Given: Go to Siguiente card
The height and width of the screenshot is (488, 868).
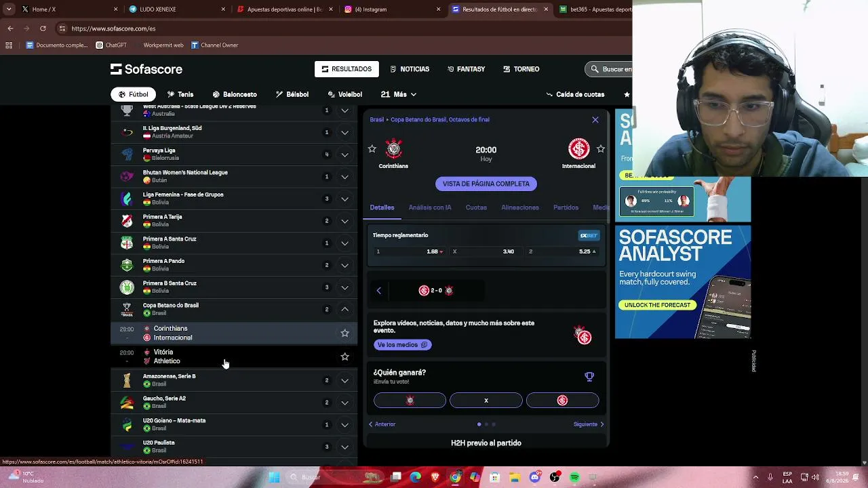Looking at the screenshot, I should [589, 424].
